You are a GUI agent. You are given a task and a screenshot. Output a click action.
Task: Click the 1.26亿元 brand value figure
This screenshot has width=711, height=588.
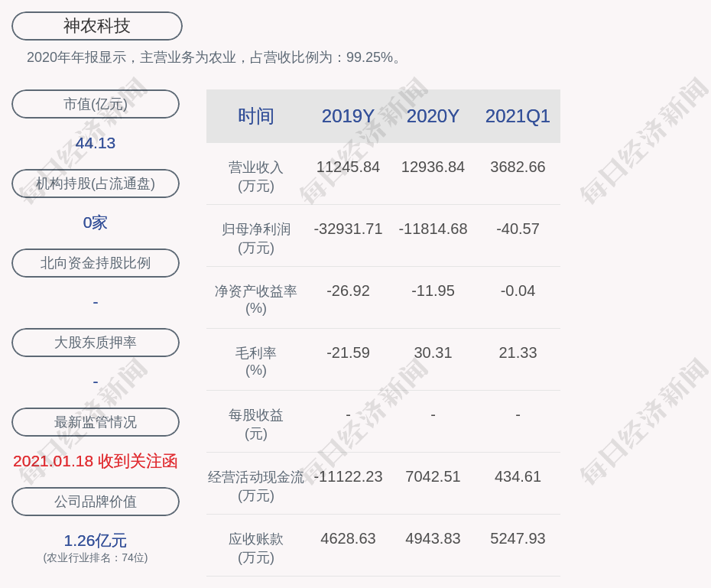[96, 541]
